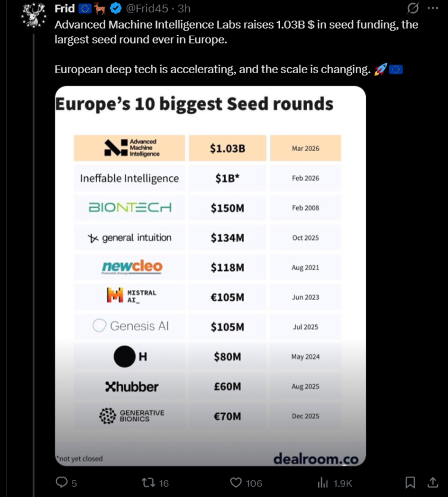The height and width of the screenshot is (497, 448).
Task: Reply to the tweet via speech bubble icon
Action: (62, 482)
